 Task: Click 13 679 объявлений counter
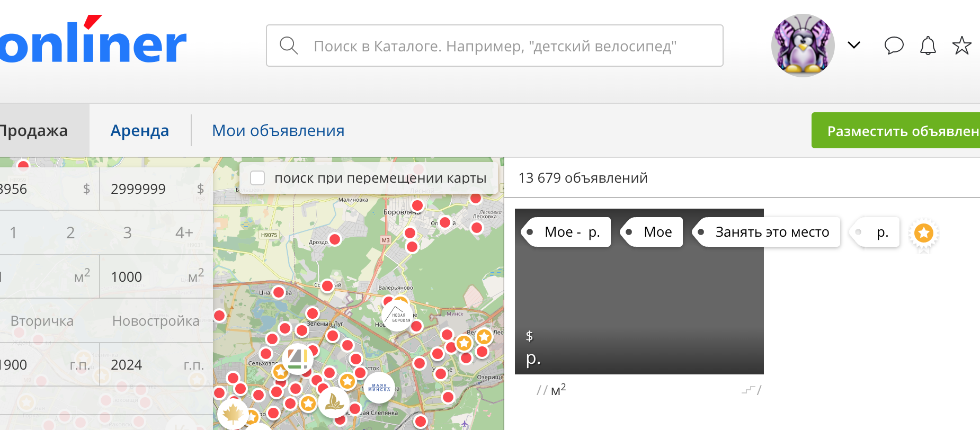tap(583, 178)
